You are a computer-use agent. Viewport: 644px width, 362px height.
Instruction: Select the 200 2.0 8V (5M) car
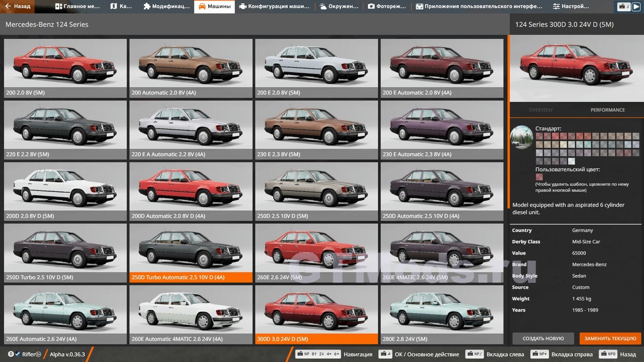66,68
